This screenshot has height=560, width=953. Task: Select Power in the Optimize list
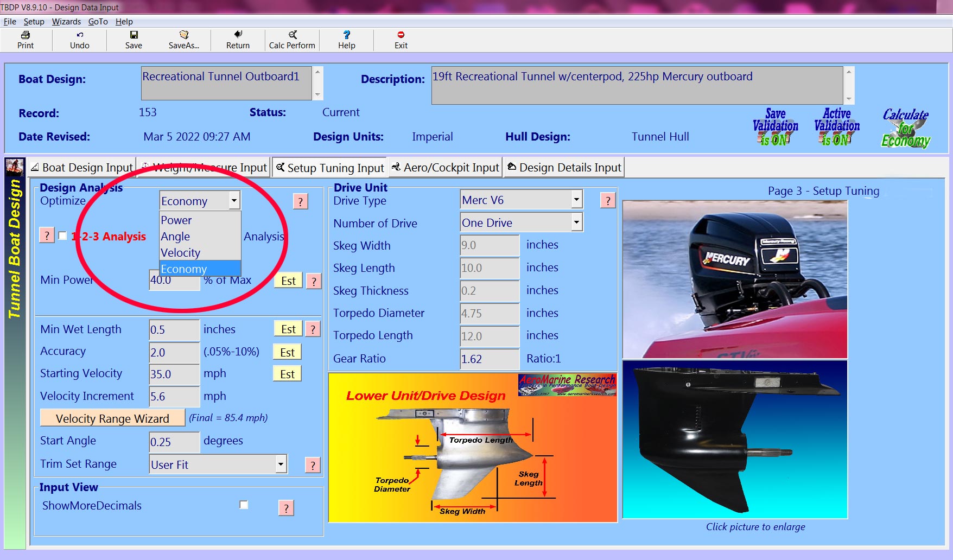click(x=200, y=220)
